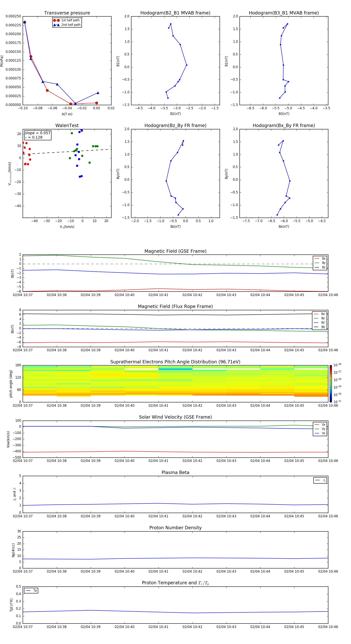The height and width of the screenshot is (644, 351).
Task: Click the 'Transverse pressure' plot title
Action: click(x=67, y=13)
